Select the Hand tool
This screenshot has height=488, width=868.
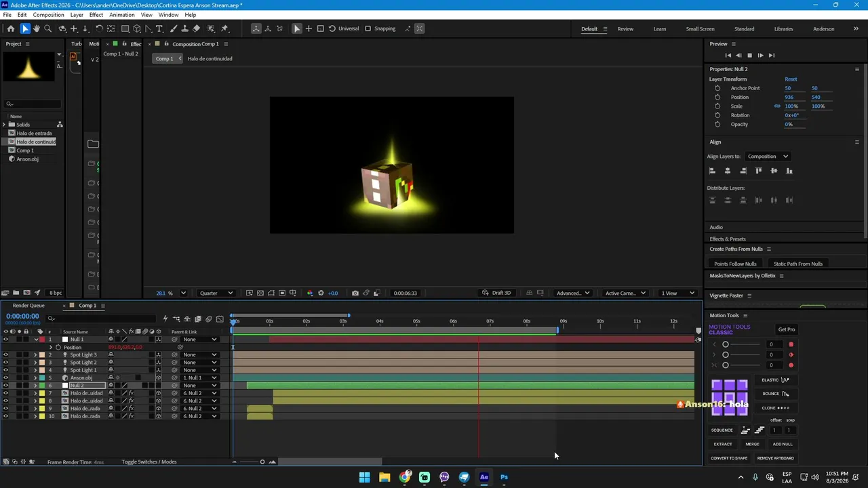[37, 28]
